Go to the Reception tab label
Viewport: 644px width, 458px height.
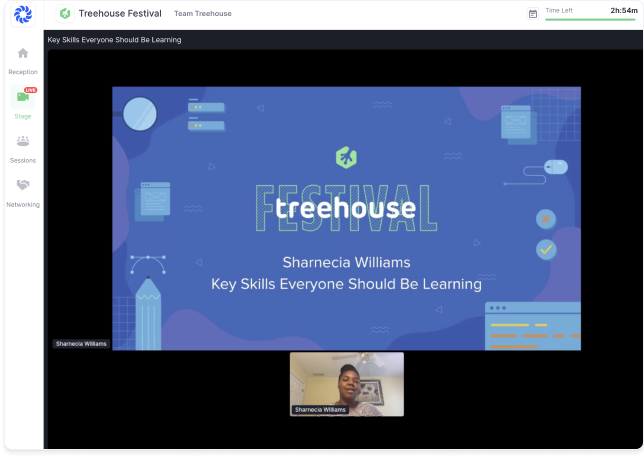pos(23,72)
